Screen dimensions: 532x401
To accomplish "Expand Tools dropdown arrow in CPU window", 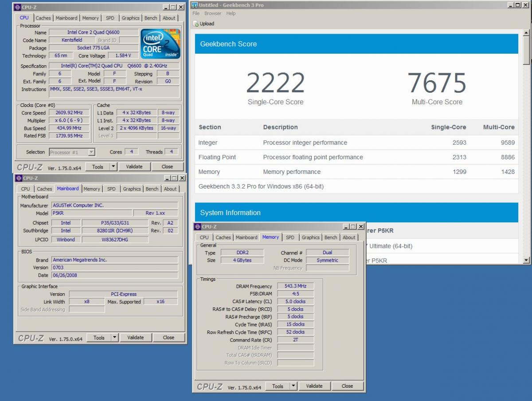I will pos(113,167).
